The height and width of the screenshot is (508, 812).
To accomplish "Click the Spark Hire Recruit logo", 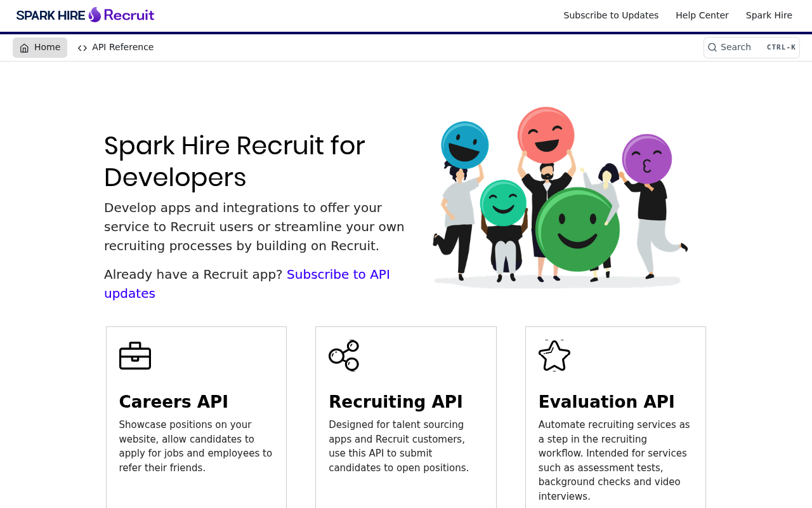I will click(85, 15).
